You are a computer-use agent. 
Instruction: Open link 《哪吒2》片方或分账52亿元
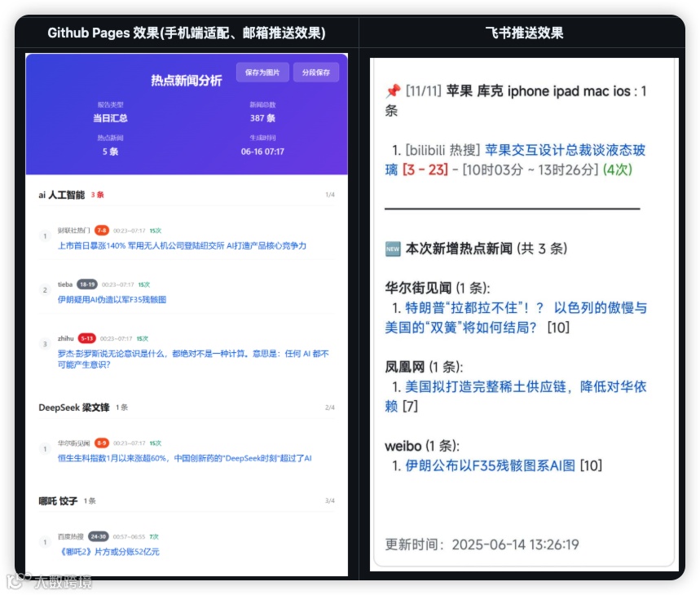click(108, 552)
